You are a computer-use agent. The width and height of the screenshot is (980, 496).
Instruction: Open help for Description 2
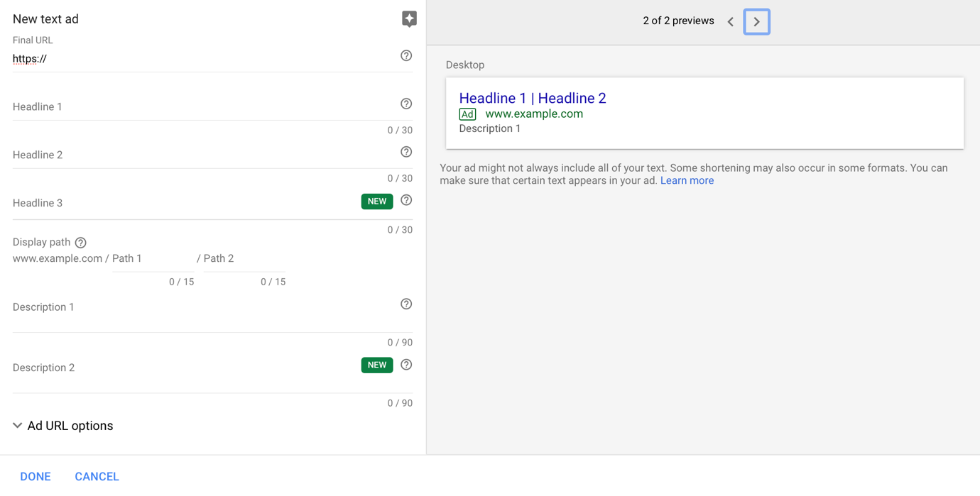click(x=406, y=365)
